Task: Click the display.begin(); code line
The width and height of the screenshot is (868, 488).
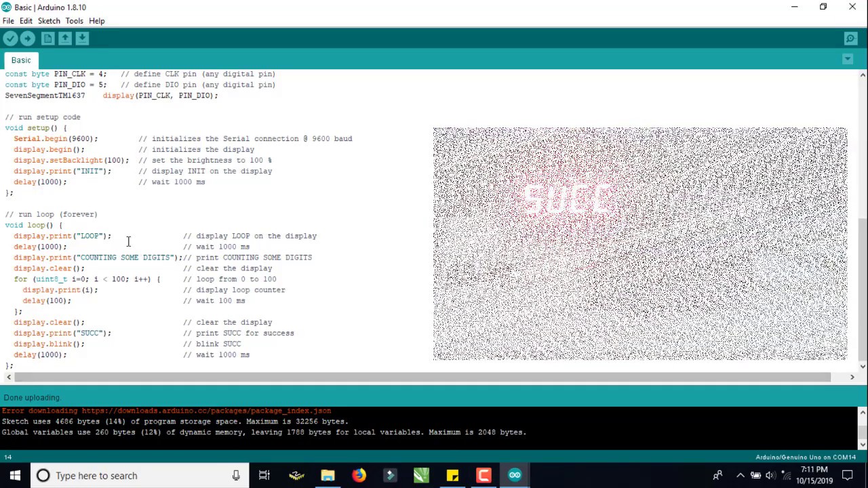Action: [49, 150]
